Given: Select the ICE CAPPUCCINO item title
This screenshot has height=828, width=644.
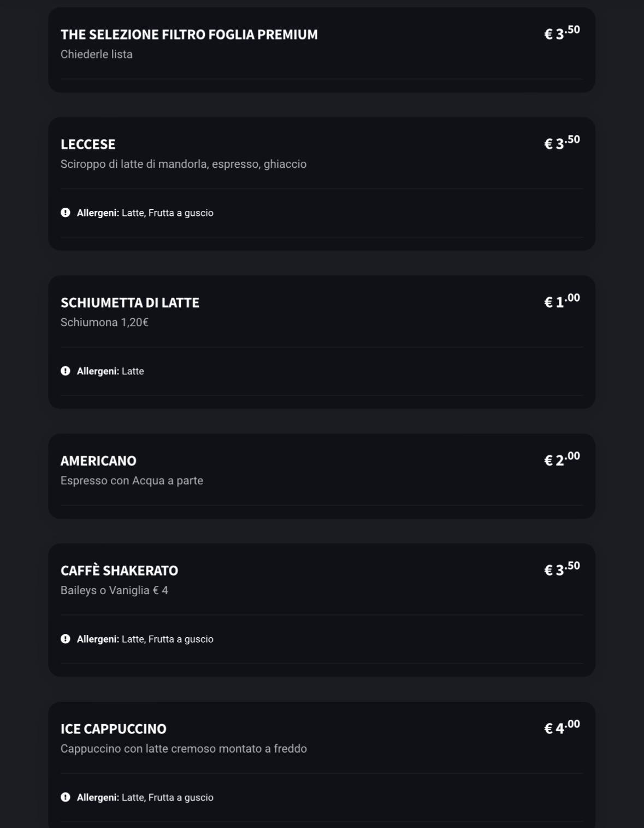Looking at the screenshot, I should [114, 729].
